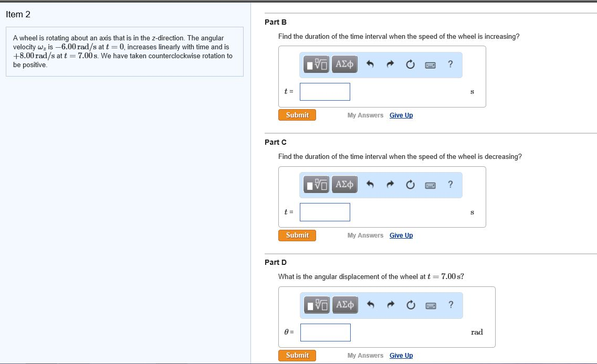The image size is (597, 364).
Task: Redo entry in Part D toolbar
Action: coord(391,305)
